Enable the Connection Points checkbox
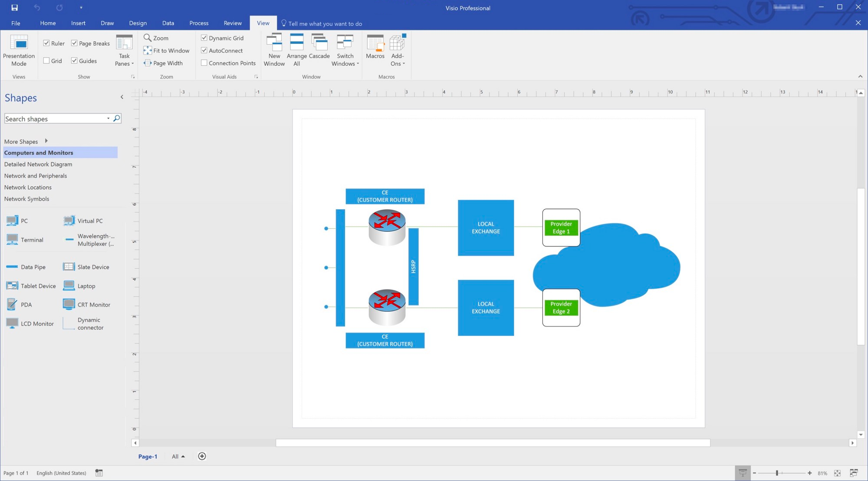Image resolution: width=868 pixels, height=481 pixels. pyautogui.click(x=204, y=63)
